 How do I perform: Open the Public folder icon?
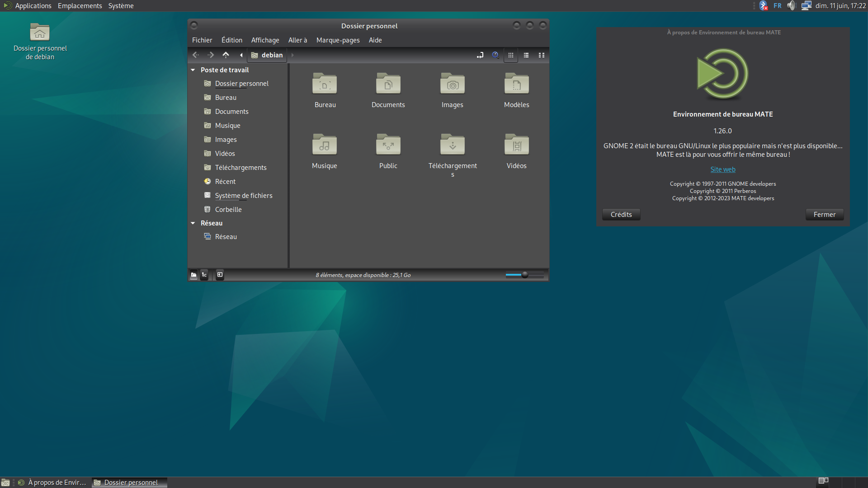[x=388, y=151]
